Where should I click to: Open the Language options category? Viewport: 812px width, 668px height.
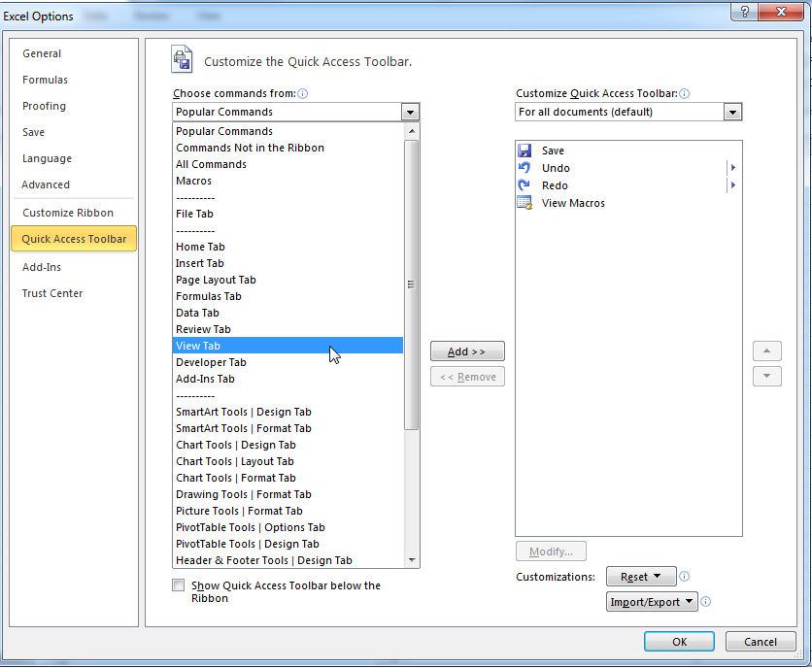(48, 158)
